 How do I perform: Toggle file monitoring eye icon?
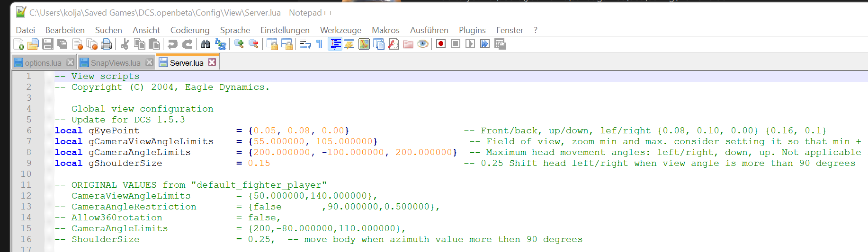(423, 44)
